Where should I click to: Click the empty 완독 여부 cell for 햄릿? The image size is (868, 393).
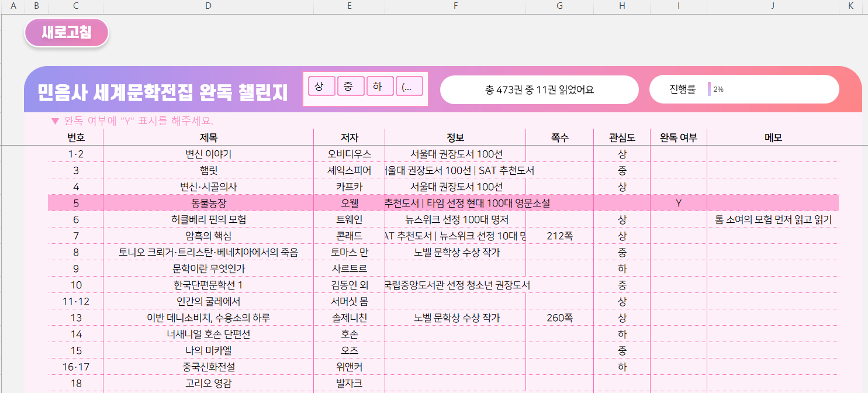click(x=678, y=170)
